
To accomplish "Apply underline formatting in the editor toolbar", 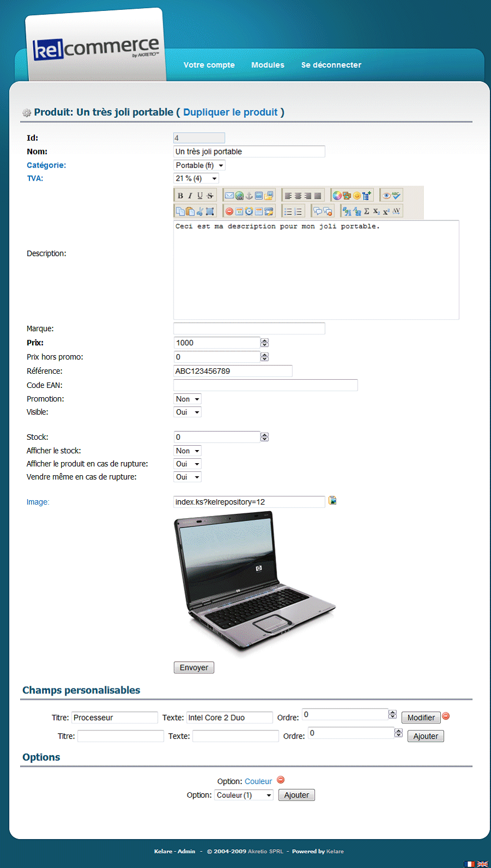I will click(200, 196).
